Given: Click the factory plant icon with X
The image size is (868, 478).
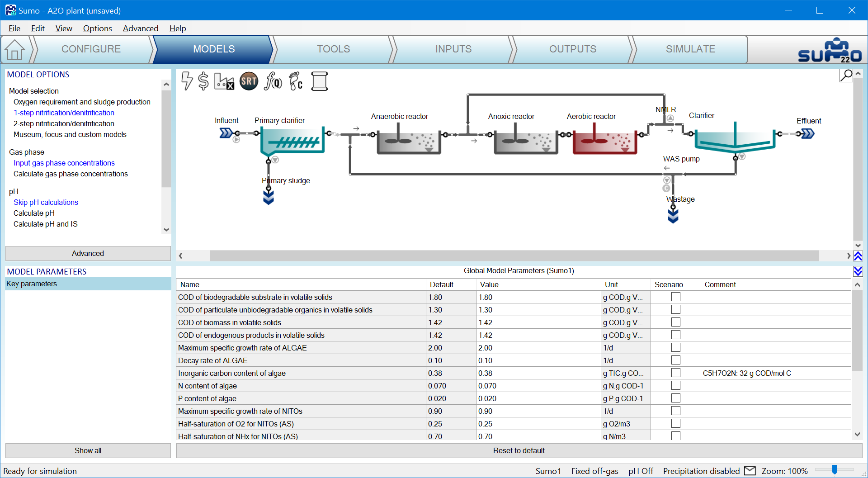Looking at the screenshot, I should pos(224,81).
